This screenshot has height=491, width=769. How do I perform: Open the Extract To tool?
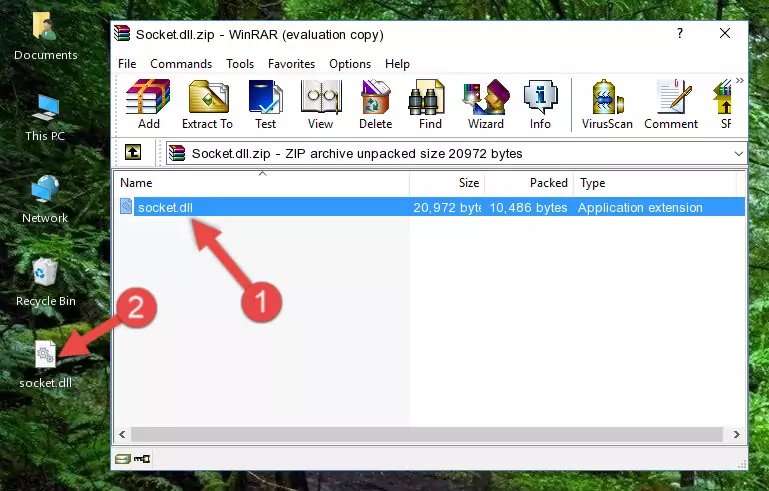pos(207,104)
